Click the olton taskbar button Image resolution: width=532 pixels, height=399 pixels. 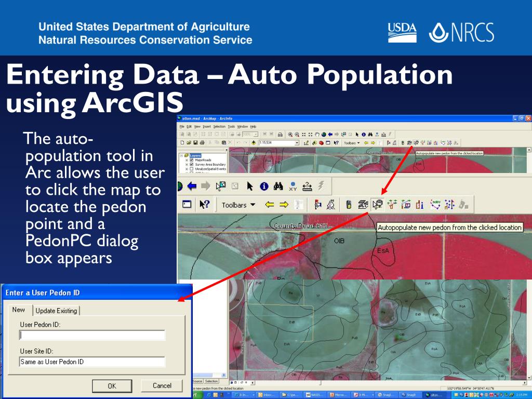point(437,395)
